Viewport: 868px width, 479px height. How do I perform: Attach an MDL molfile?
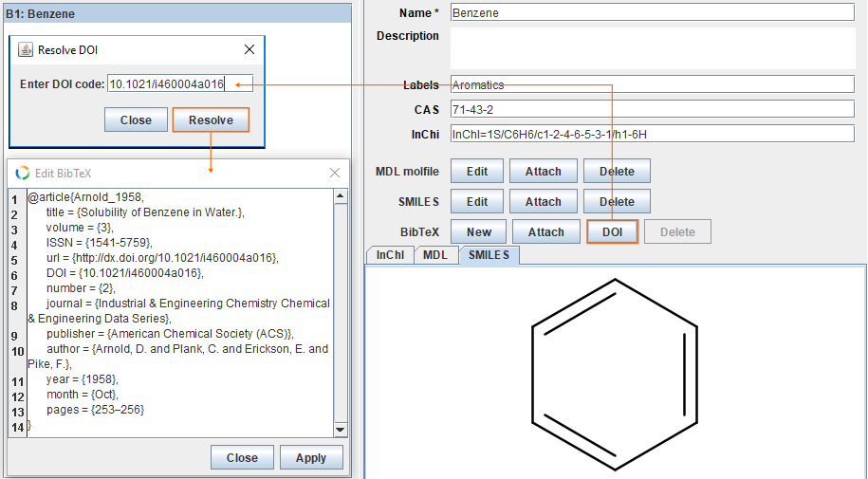point(543,171)
